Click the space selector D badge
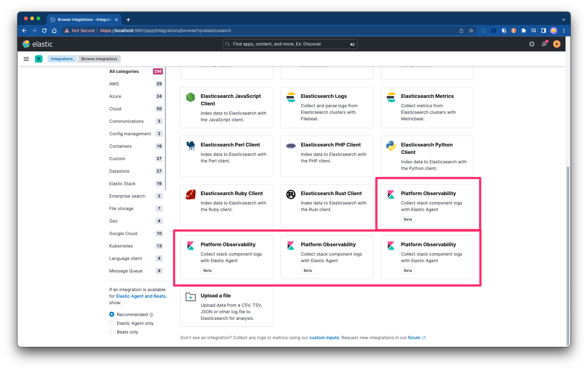The image size is (588, 370). [39, 59]
